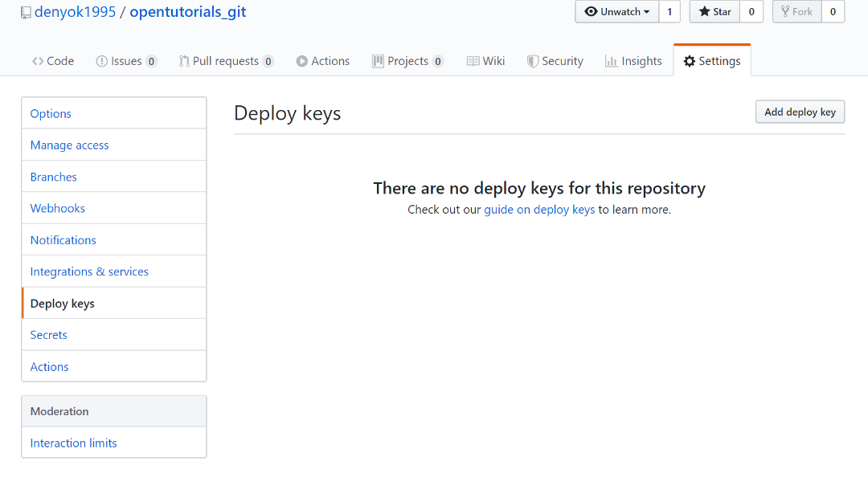Open the watchers count showing 1
868x498 pixels.
669,11
